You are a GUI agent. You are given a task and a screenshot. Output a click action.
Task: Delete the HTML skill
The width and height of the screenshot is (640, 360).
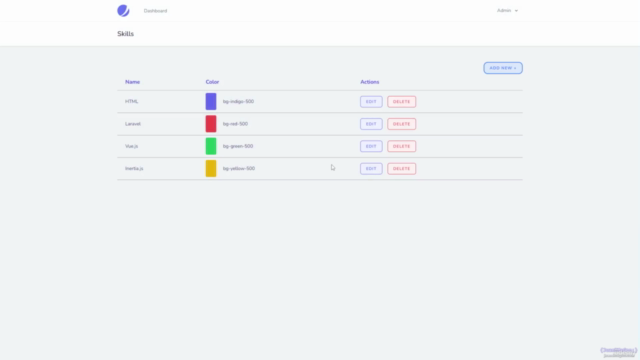pyautogui.click(x=402, y=102)
